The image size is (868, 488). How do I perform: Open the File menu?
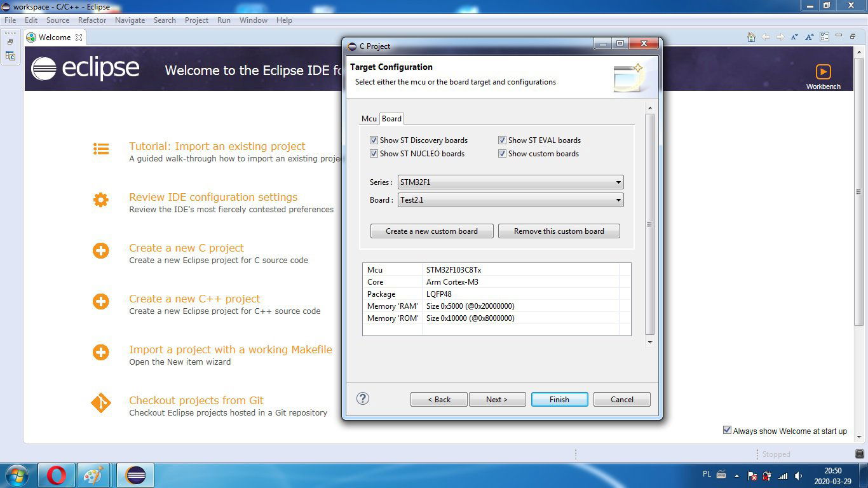[x=10, y=20]
